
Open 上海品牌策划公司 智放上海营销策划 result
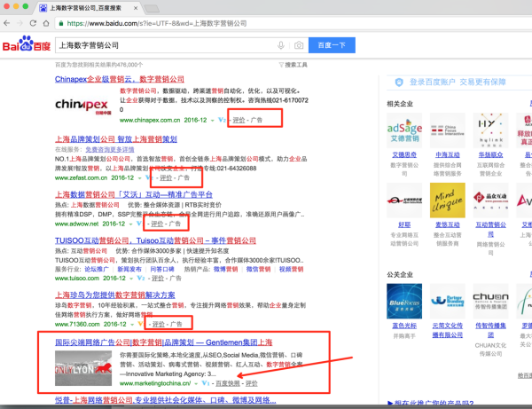[x=116, y=139]
